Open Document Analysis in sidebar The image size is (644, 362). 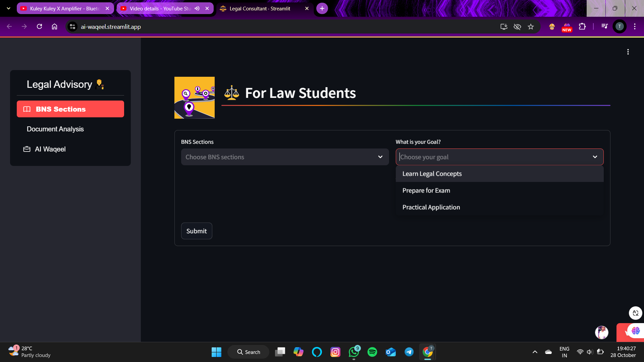(55, 129)
